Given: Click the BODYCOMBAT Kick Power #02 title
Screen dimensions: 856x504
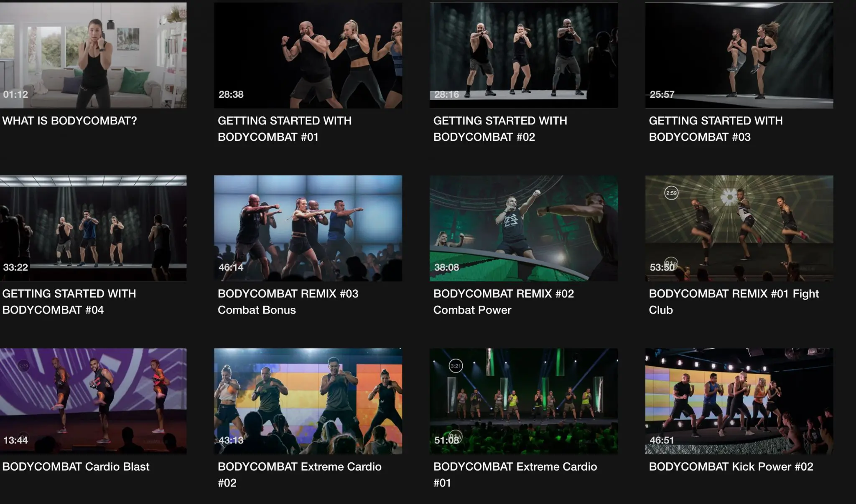Looking at the screenshot, I should click(731, 466).
